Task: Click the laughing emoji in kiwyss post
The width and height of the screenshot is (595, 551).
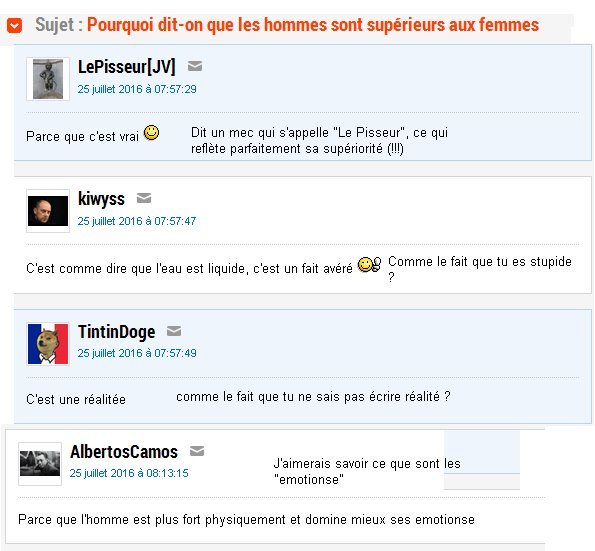Action: [370, 264]
